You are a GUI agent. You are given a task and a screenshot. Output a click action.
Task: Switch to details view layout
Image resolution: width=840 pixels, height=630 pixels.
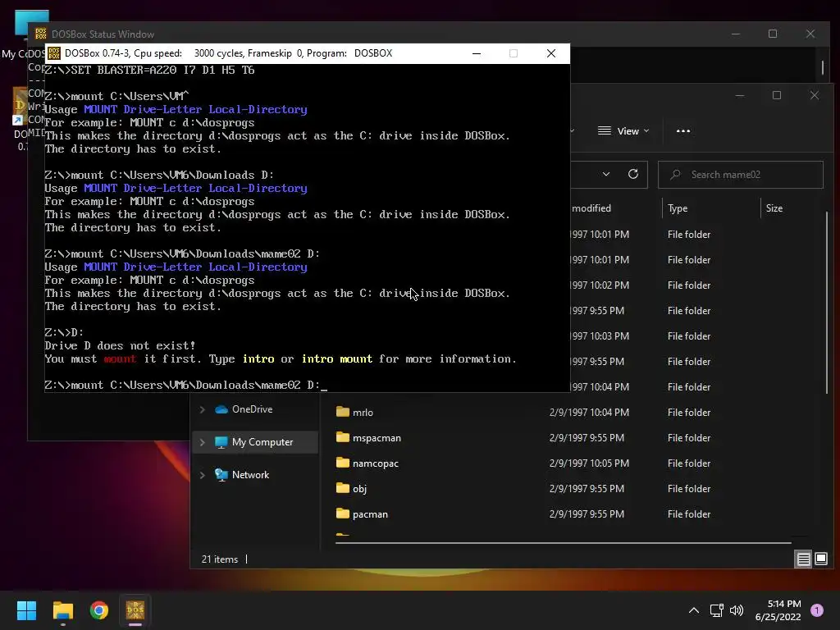pos(803,559)
